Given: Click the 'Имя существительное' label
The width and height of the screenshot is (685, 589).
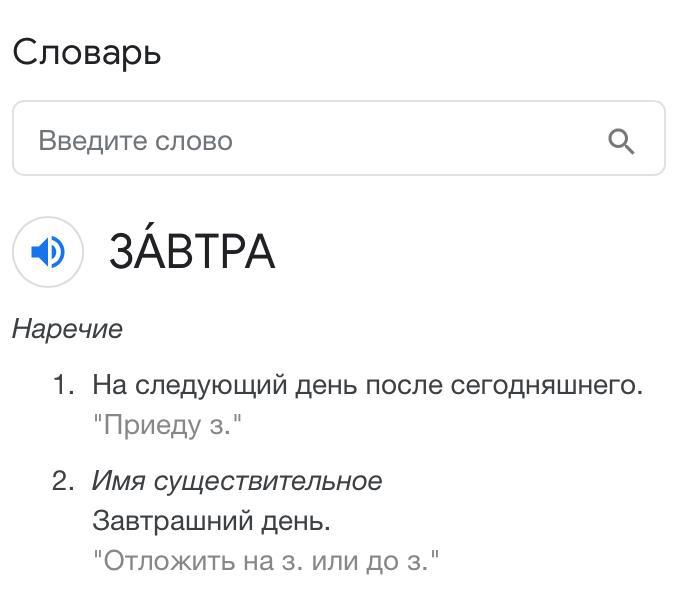Looking at the screenshot, I should pyautogui.click(x=237, y=481).
